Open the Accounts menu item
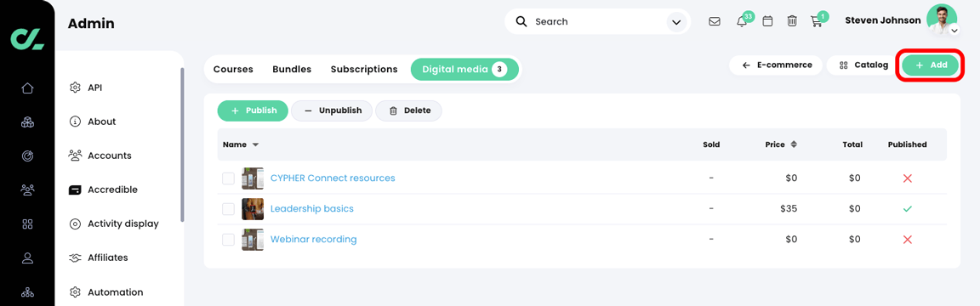 110,156
